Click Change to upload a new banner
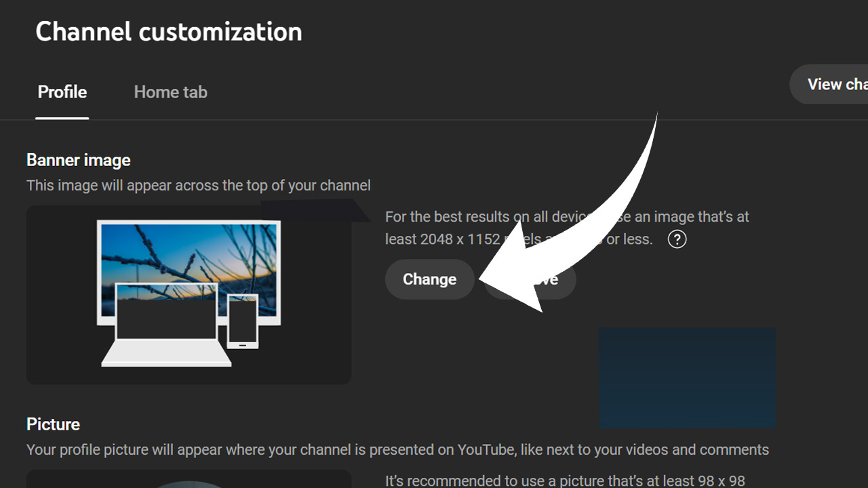Image resolution: width=868 pixels, height=488 pixels. [x=429, y=279]
